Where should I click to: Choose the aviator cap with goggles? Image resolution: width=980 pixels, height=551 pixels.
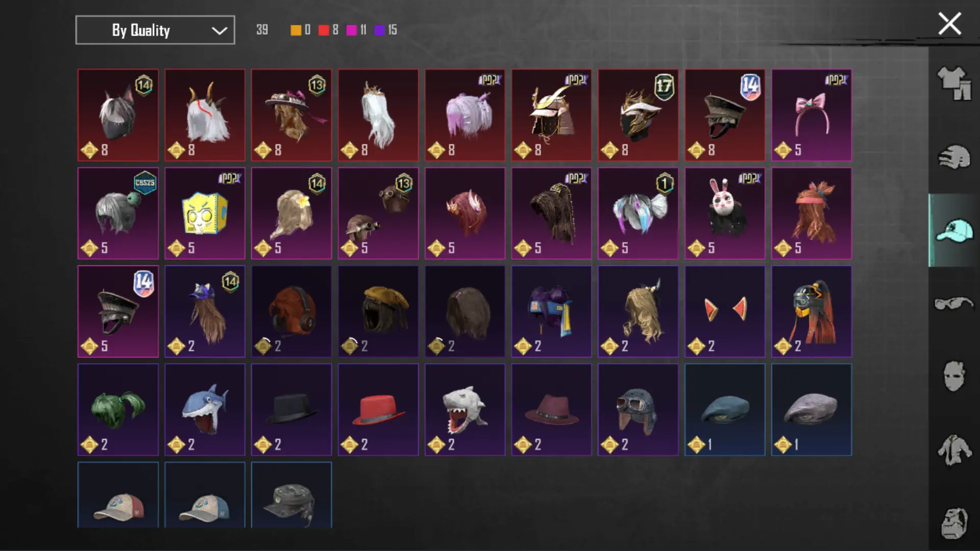[638, 410]
